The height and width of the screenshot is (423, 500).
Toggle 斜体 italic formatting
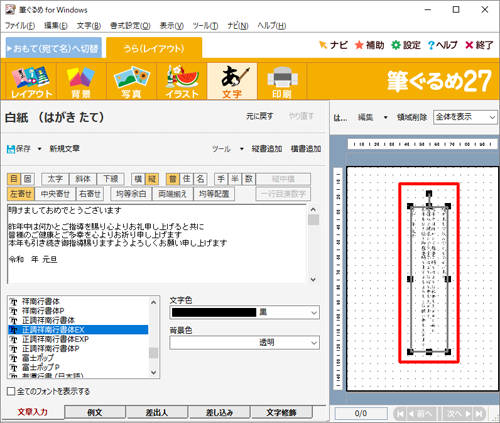[83, 179]
